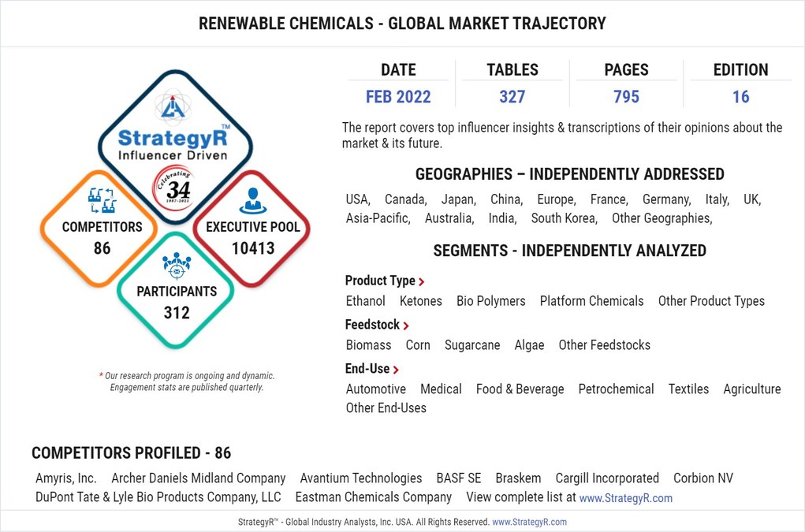Viewport: 805px width, 532px height.
Task: Click the Biomass feedstock
Action: click(x=369, y=345)
